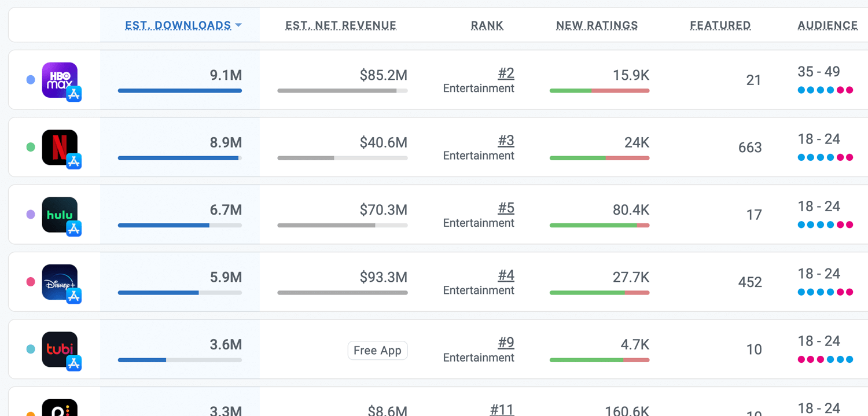
Task: Sort table by Featured column
Action: tap(720, 25)
